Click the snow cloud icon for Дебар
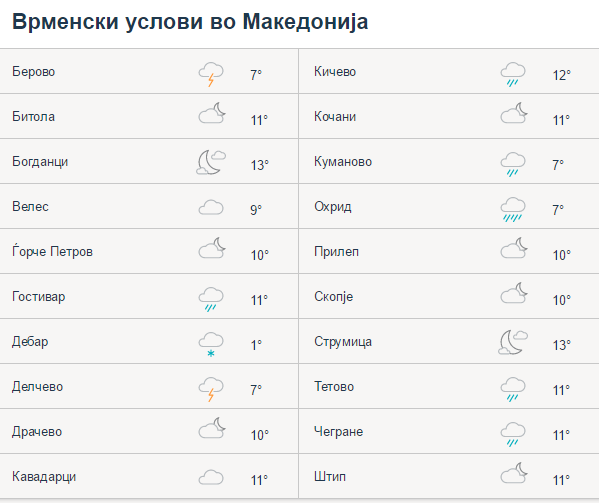 (x=211, y=344)
